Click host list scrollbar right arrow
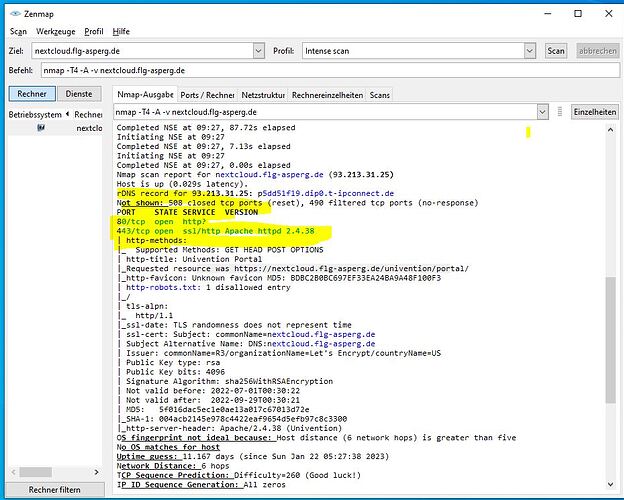The image size is (624, 500). click(x=96, y=472)
